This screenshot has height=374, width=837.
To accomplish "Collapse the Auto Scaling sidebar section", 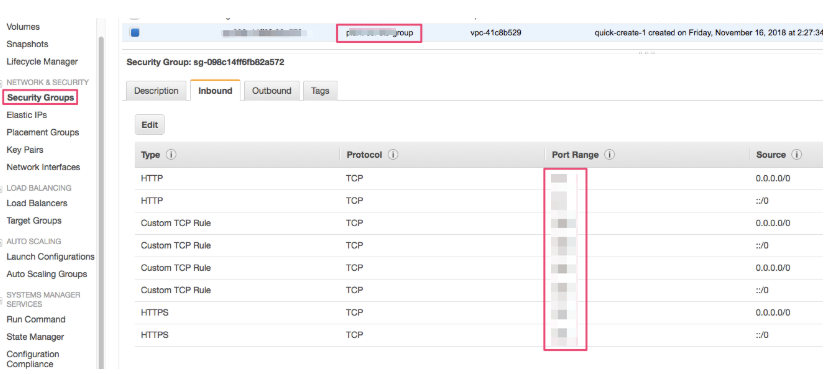I will point(2,242).
